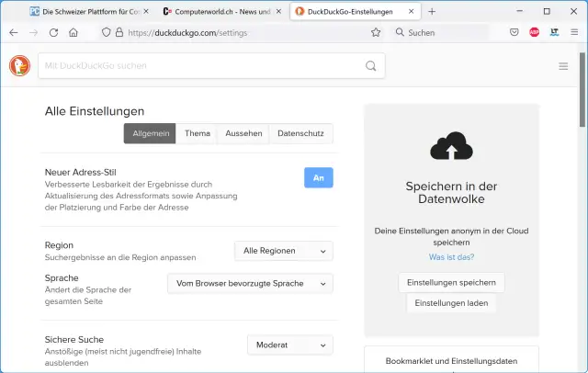Screen dimensions: 588x373
Task: Select the Datenschutz settings tab
Action: (300, 133)
